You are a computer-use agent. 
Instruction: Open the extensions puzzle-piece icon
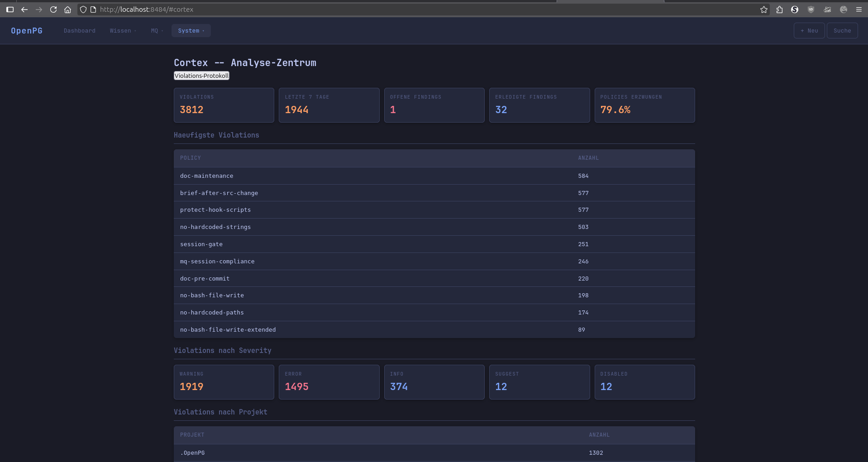tap(779, 10)
